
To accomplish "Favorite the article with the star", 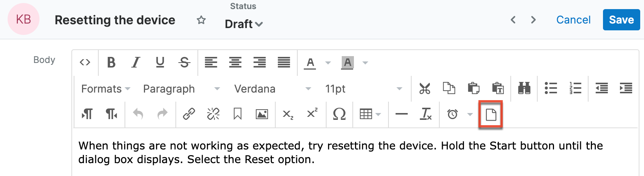I will (201, 20).
